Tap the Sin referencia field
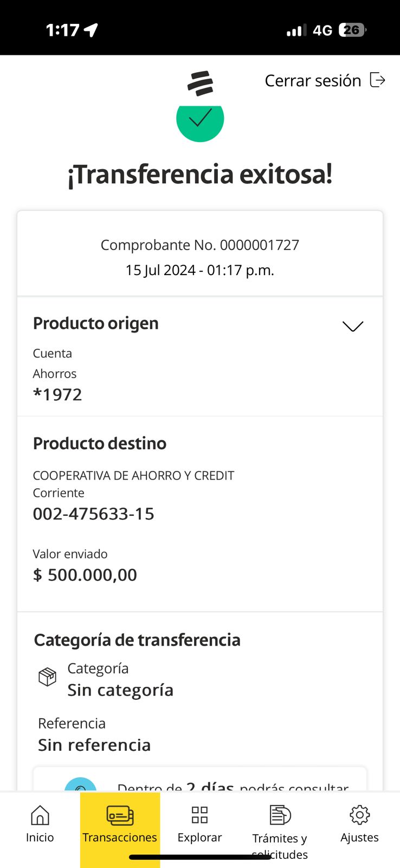Image resolution: width=400 pixels, height=868 pixels. (x=94, y=745)
